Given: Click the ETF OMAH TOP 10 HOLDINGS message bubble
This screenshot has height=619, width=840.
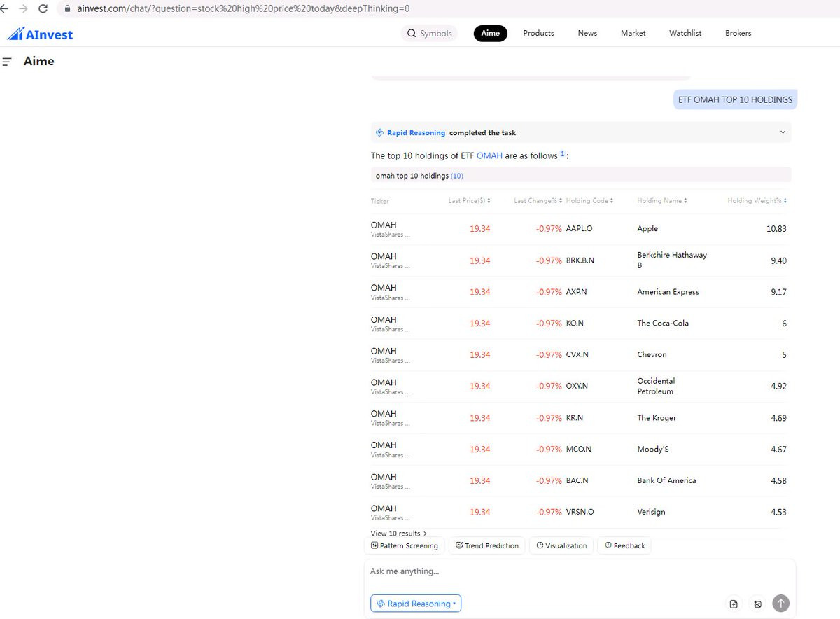Looking at the screenshot, I should [735, 99].
